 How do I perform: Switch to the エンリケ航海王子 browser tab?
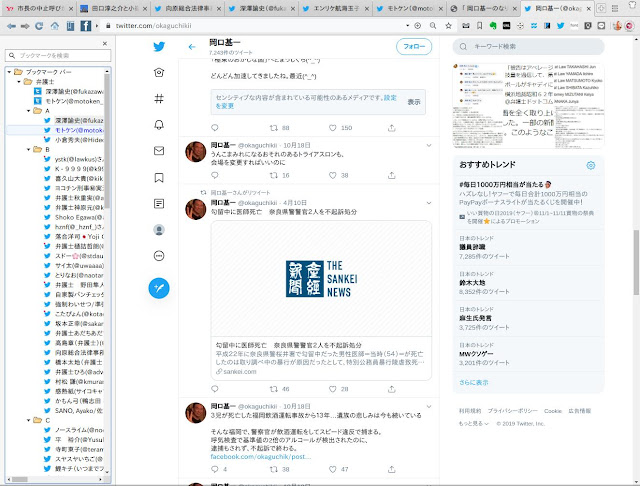point(336,8)
